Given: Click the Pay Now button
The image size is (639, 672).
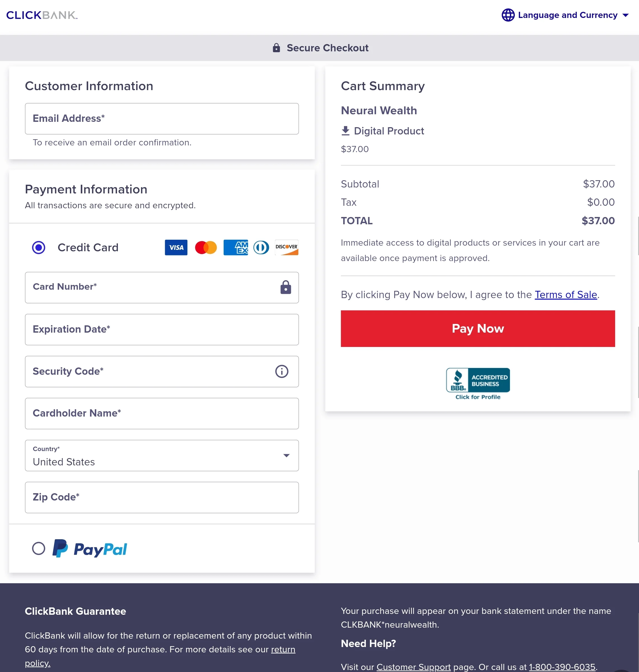Looking at the screenshot, I should pyautogui.click(x=478, y=328).
